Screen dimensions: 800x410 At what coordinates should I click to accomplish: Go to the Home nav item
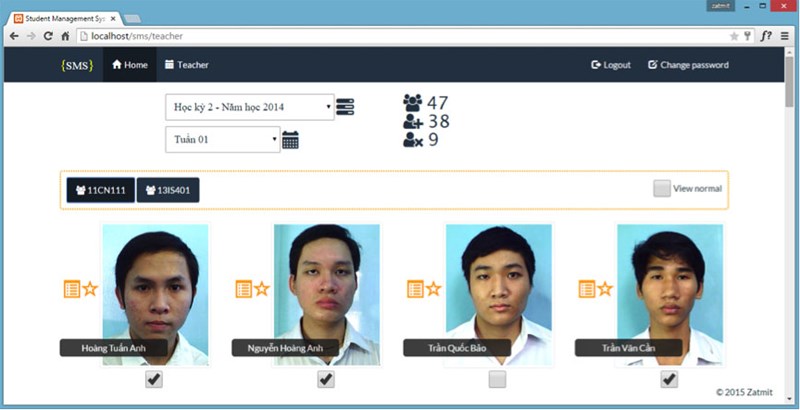pyautogui.click(x=129, y=65)
